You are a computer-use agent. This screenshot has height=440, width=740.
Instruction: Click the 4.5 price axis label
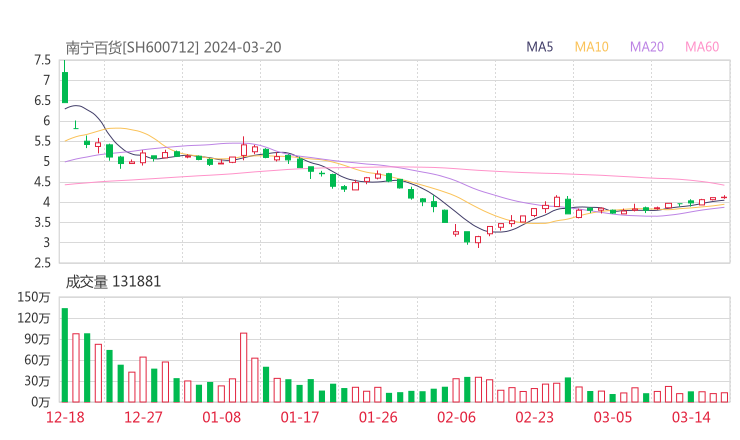pos(42,182)
